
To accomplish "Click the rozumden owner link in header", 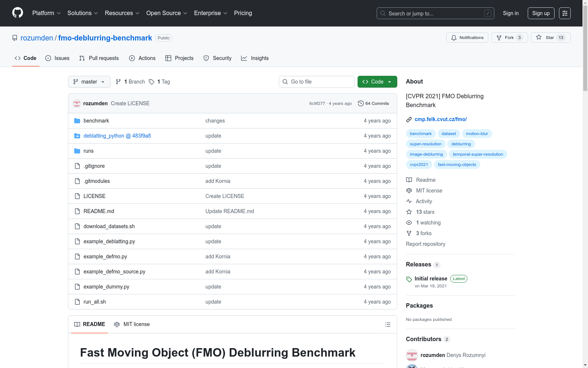I will [37, 38].
